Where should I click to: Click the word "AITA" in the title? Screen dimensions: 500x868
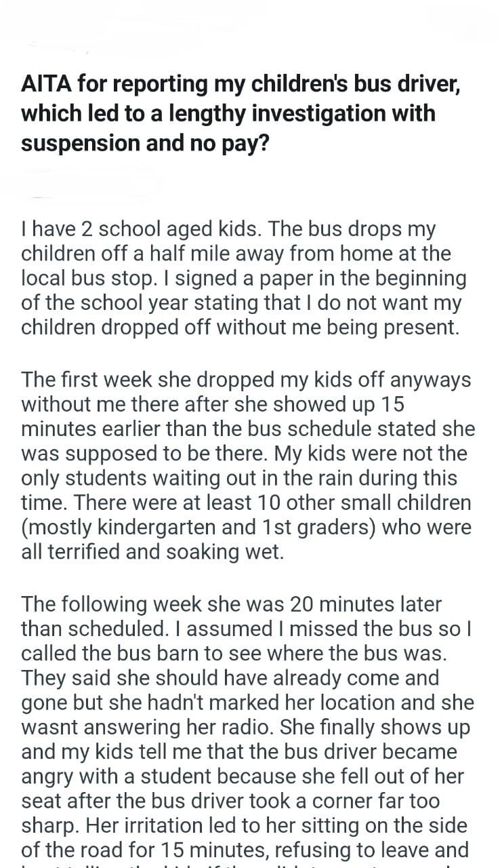46,85
